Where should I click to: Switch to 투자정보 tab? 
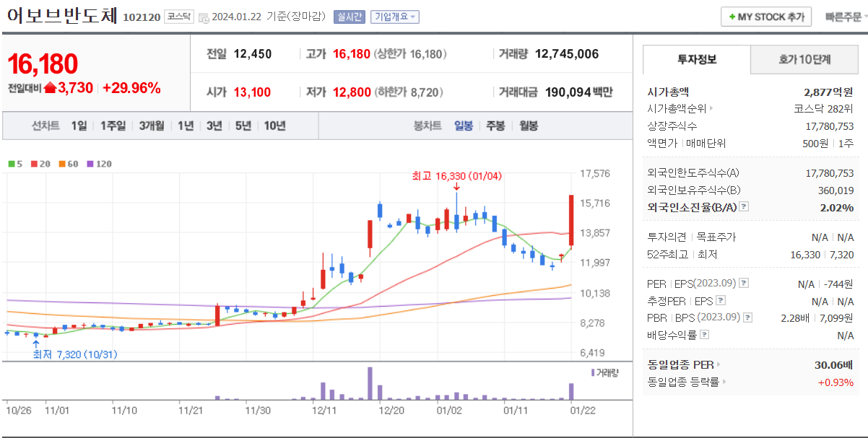point(697,59)
